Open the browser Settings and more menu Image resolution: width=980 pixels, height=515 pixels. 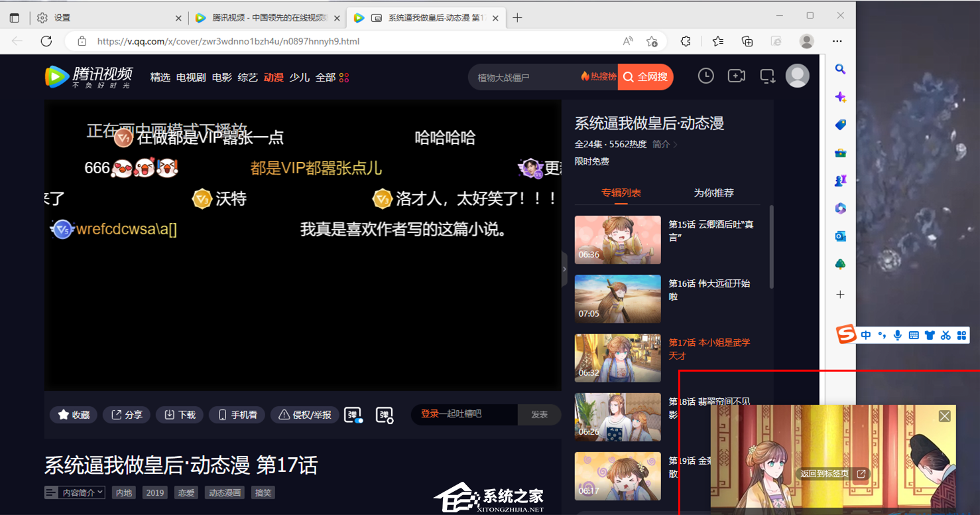coord(837,41)
